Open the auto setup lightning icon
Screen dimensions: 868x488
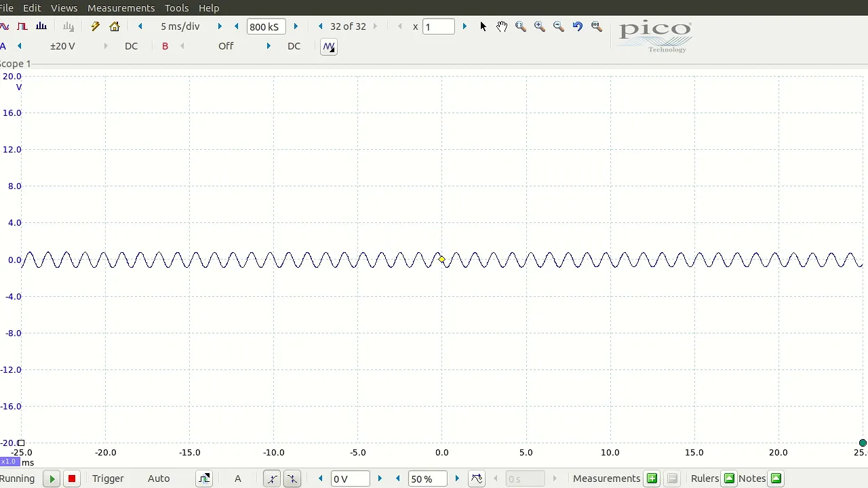[96, 26]
